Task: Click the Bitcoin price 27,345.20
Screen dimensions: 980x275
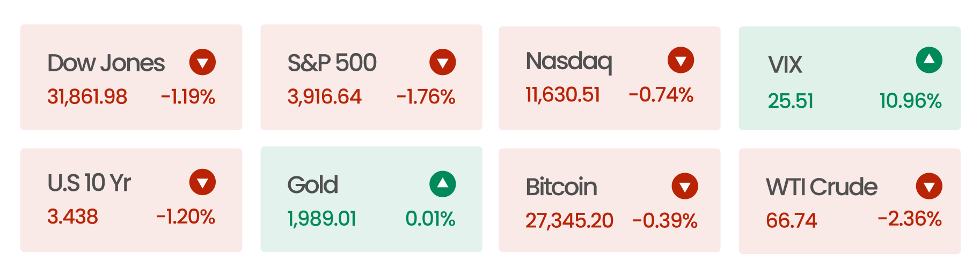Action: point(569,220)
